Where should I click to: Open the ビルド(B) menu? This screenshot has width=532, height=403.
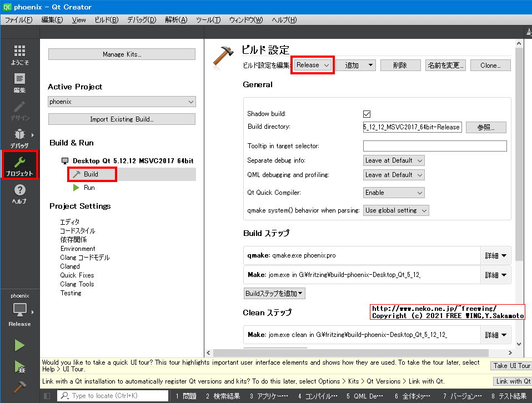(x=107, y=19)
